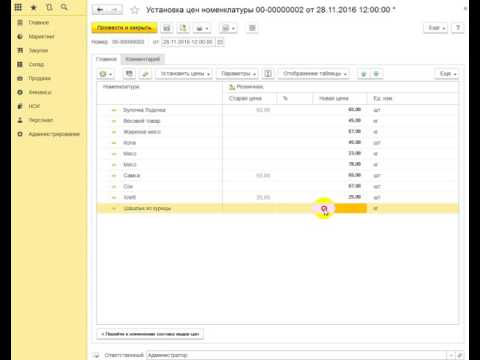Close the document with the top-right X
480x360 pixels.
pos(466,9)
